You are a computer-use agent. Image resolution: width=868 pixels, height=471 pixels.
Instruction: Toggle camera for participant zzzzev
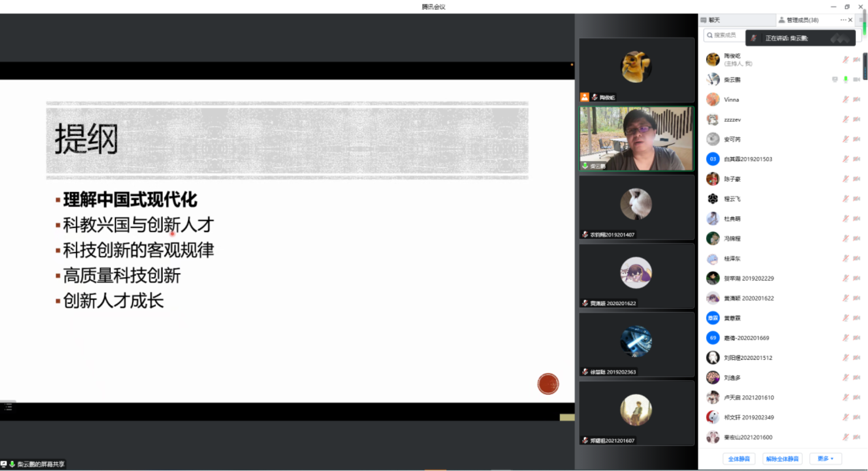(856, 119)
